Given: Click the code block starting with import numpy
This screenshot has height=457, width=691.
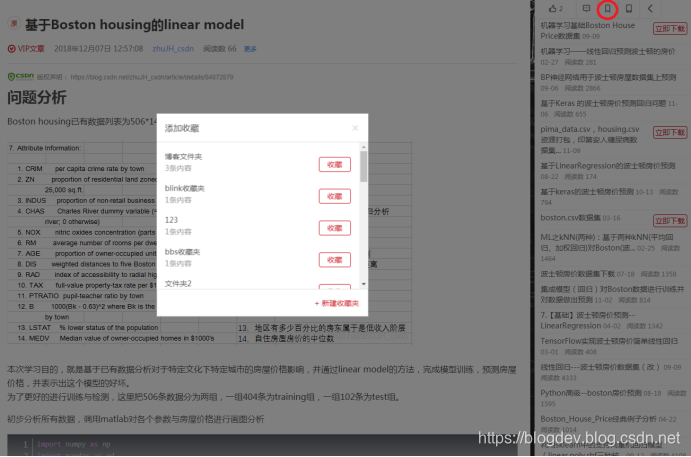Looking at the screenshot, I should click(x=262, y=445).
